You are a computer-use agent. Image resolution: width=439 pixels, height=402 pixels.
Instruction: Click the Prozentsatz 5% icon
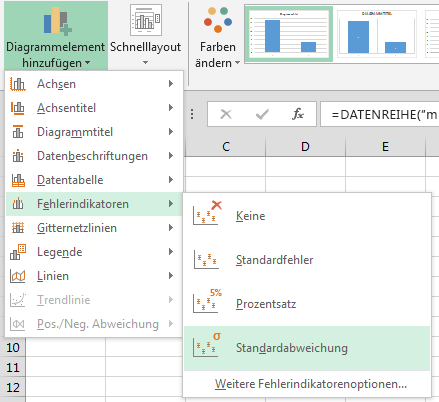(x=207, y=301)
